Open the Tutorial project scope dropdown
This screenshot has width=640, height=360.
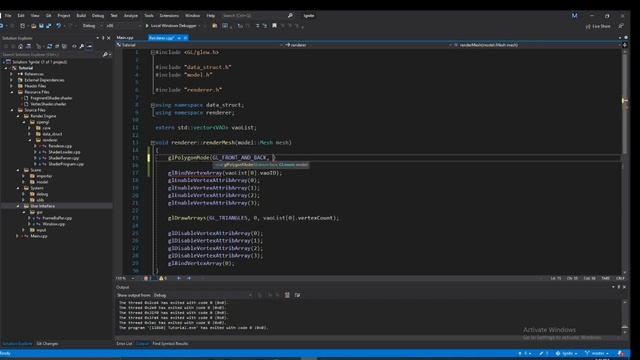coord(199,45)
